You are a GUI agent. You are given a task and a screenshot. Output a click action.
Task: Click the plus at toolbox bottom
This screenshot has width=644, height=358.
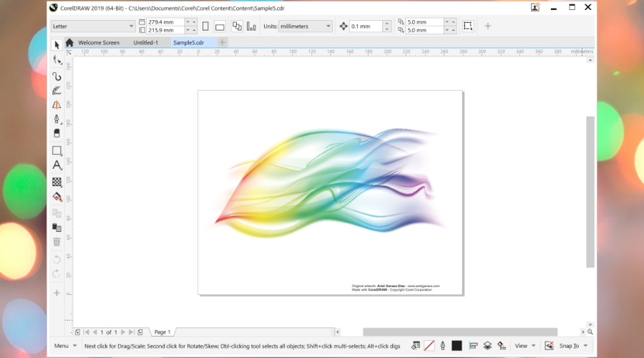click(x=57, y=293)
